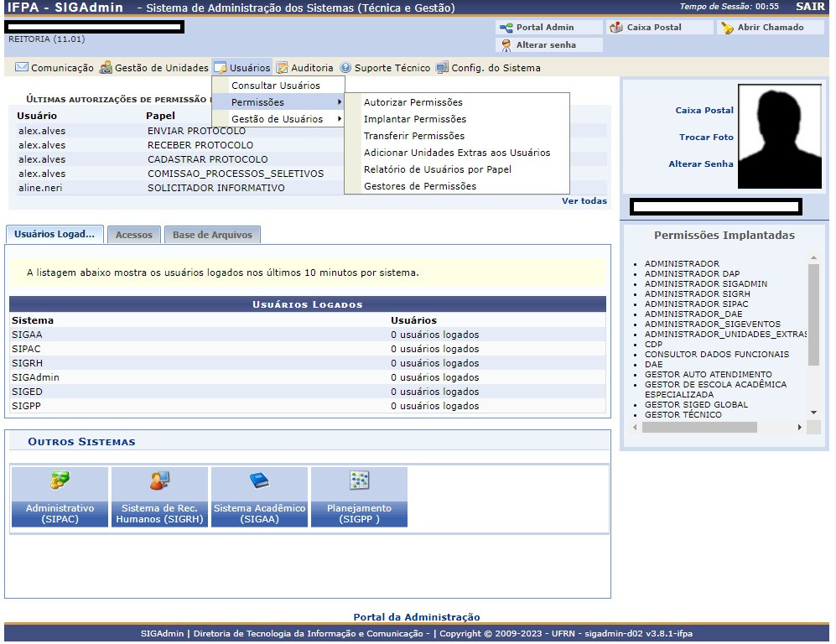
Task: Click the Alterar Senha link beside photo
Action: 700,164
